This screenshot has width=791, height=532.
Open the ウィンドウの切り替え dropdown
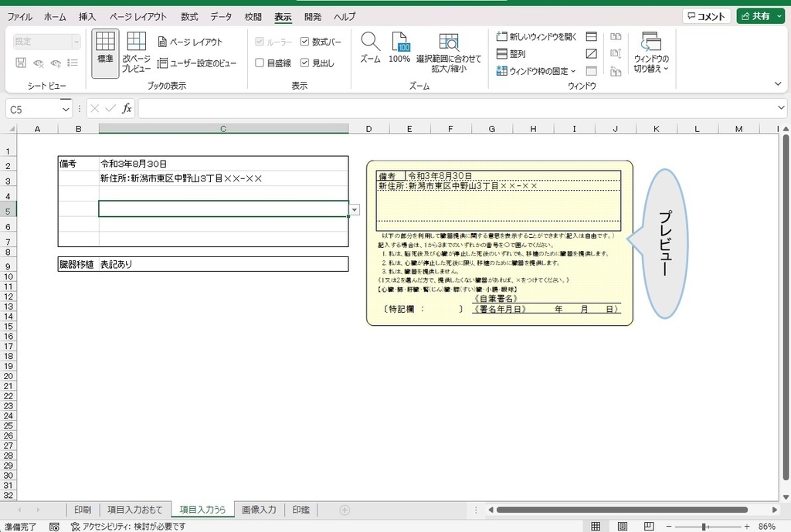pyautogui.click(x=653, y=50)
